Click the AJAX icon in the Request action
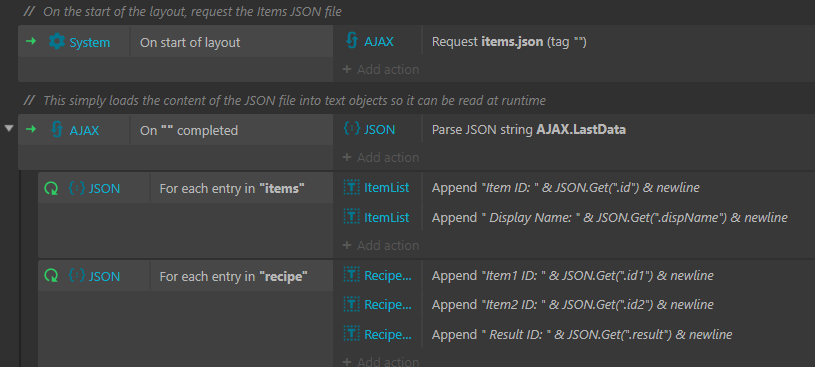The image size is (815, 367). (x=352, y=41)
